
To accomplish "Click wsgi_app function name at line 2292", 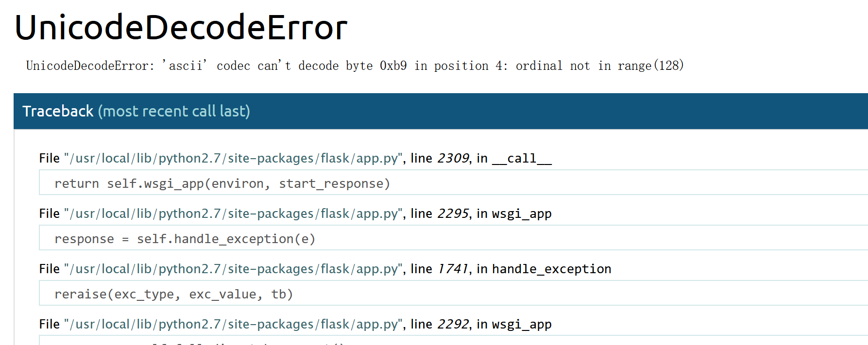I will [x=522, y=325].
